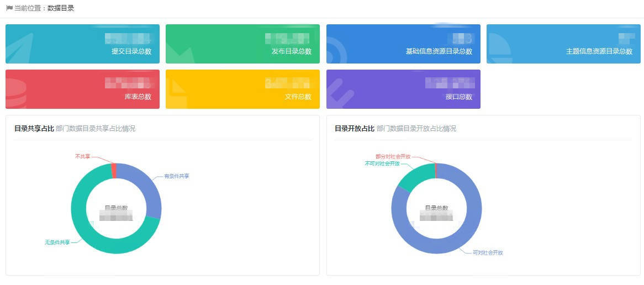Screen dimensions: 644x285
Task: Open the 主题信息资源目录总数 card
Action: pos(563,44)
